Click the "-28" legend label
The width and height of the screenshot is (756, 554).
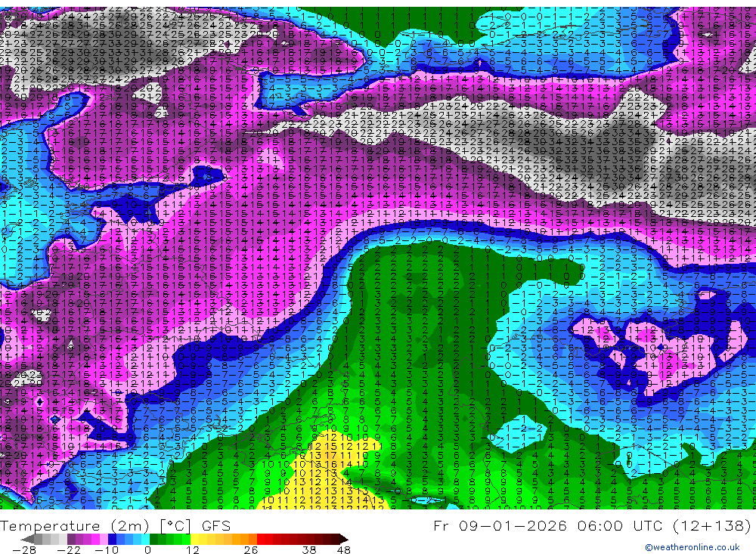pos(24,550)
